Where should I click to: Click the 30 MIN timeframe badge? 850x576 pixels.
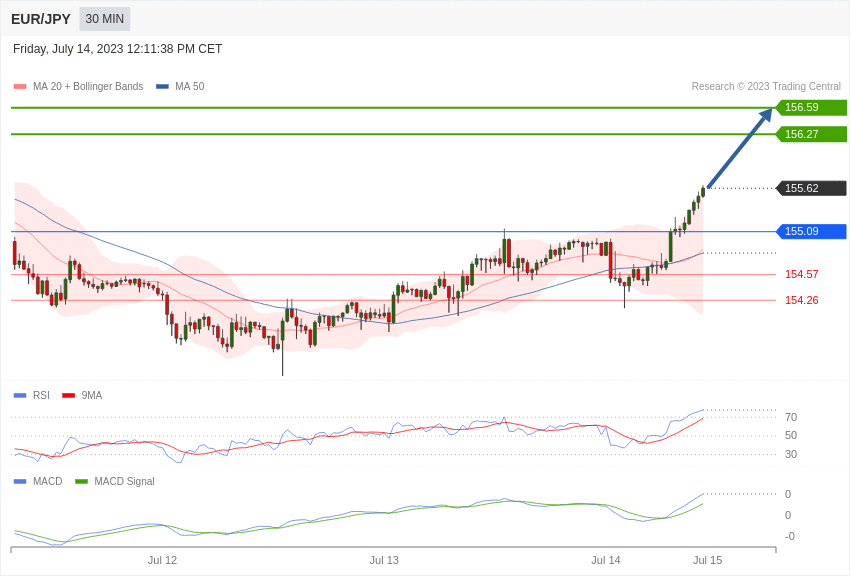[105, 19]
